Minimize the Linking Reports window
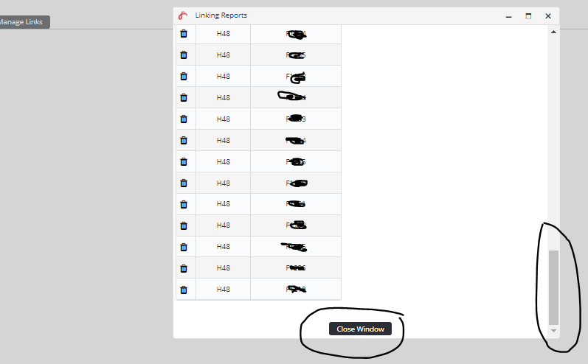The width and height of the screenshot is (588, 364). (508, 15)
